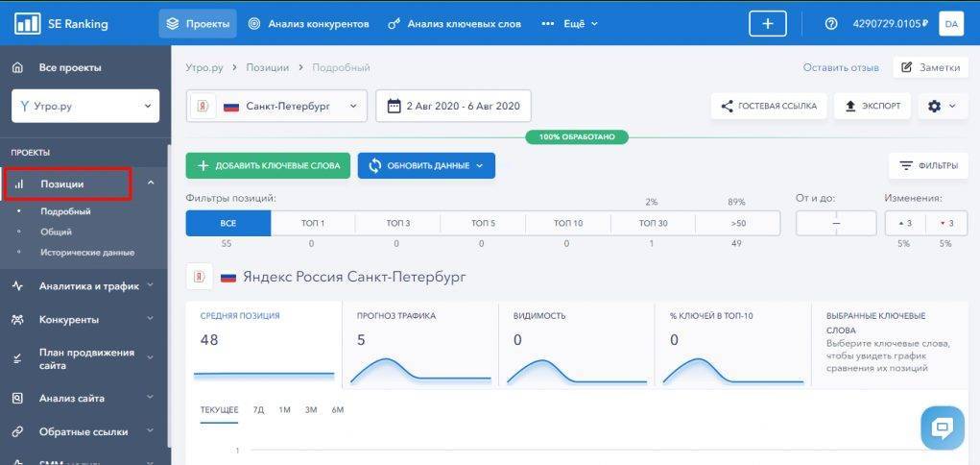980x465 pixels.
Task: Toggle the increased positions change filter
Action: tap(905, 223)
